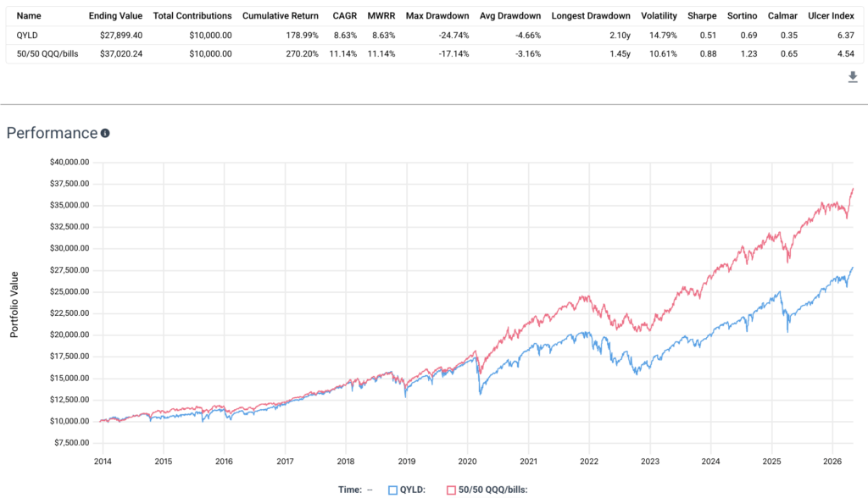Click Ulcer Index value 4.54

pos(846,54)
